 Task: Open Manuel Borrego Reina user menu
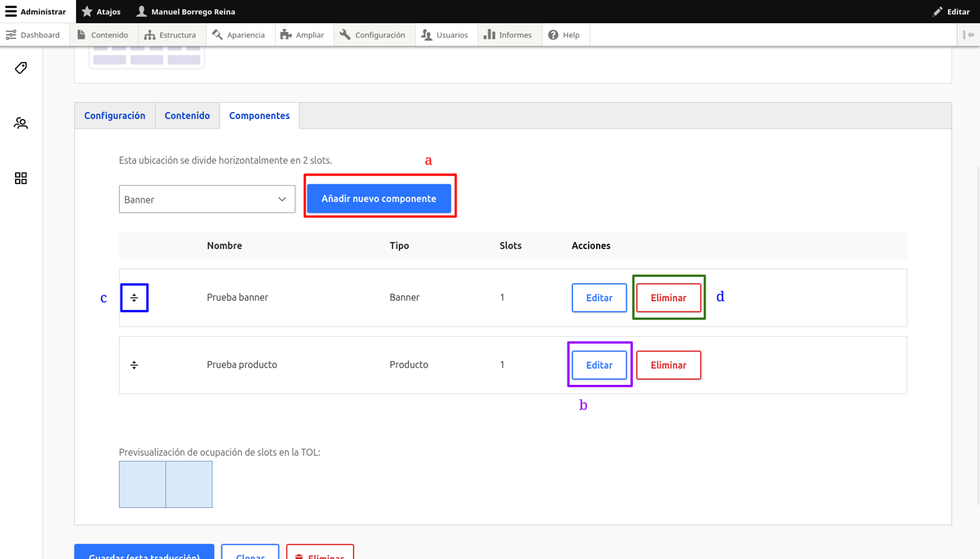184,12
